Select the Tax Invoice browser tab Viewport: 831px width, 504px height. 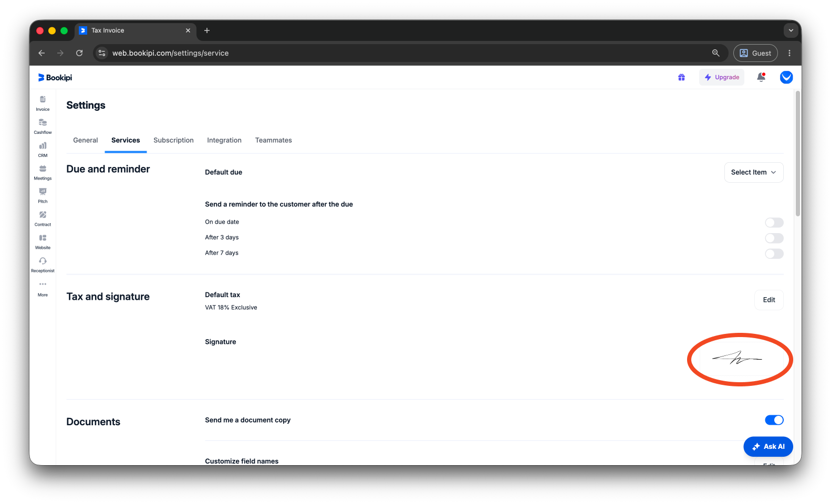136,30
